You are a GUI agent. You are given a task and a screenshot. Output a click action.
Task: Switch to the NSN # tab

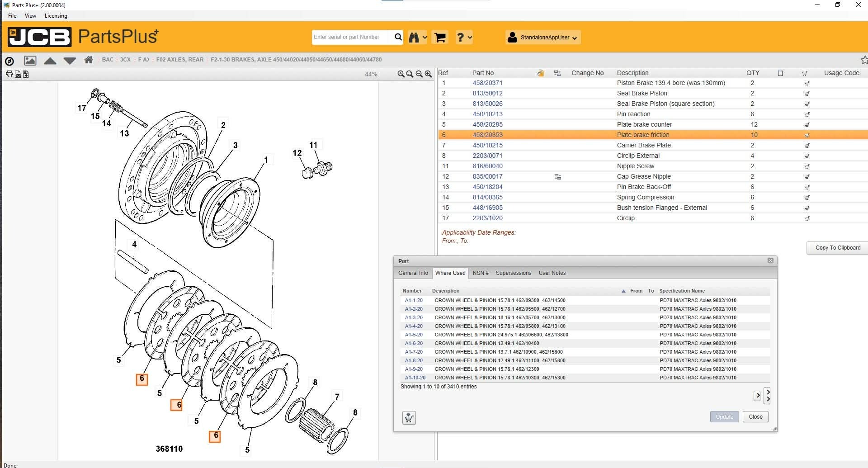[481, 273]
